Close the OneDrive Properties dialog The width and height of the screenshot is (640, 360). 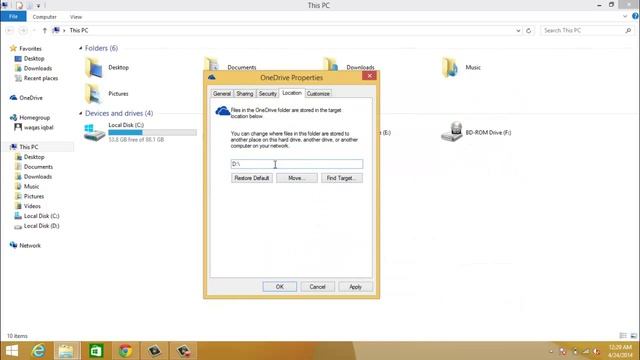click(x=369, y=76)
